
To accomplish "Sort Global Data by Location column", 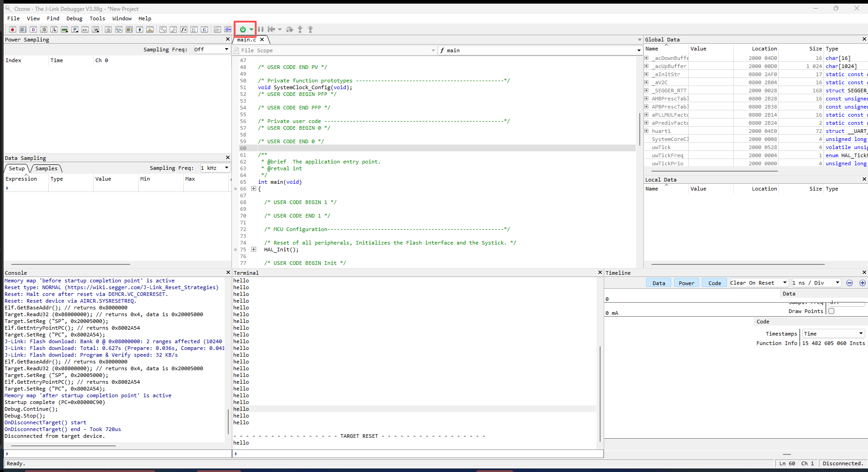I will pyautogui.click(x=756, y=49).
